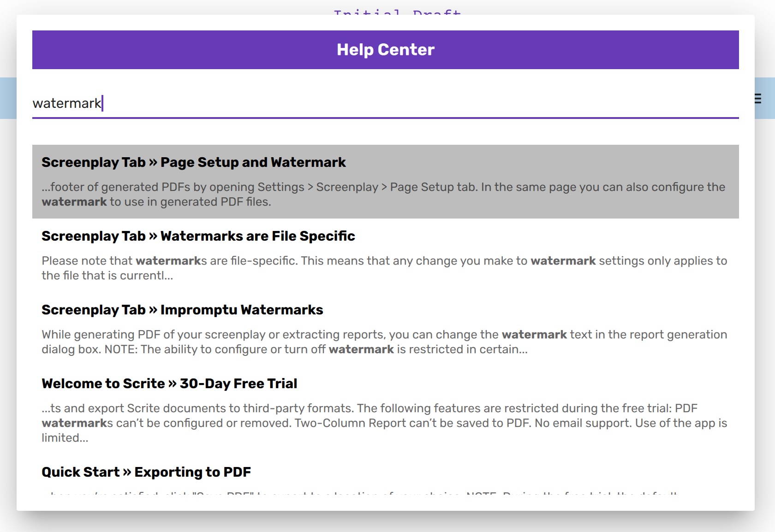The width and height of the screenshot is (775, 532).
Task: Click "Welcome to Scrite" prefix in Free Trial heading
Action: pyautogui.click(x=103, y=384)
